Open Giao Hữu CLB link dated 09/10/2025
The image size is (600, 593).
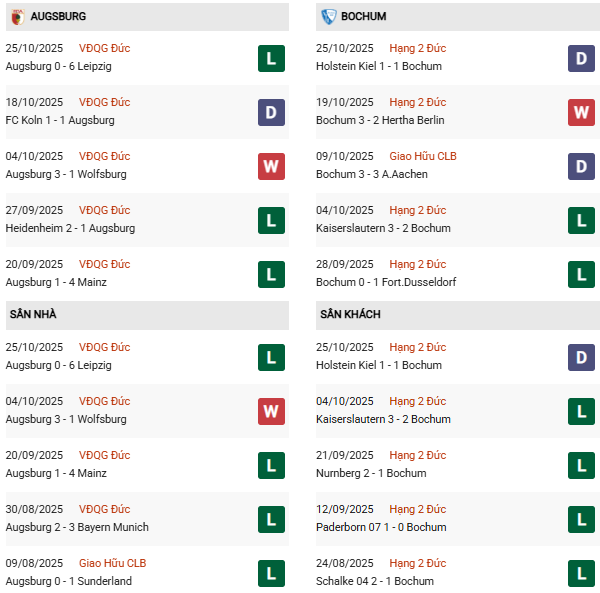coord(425,156)
